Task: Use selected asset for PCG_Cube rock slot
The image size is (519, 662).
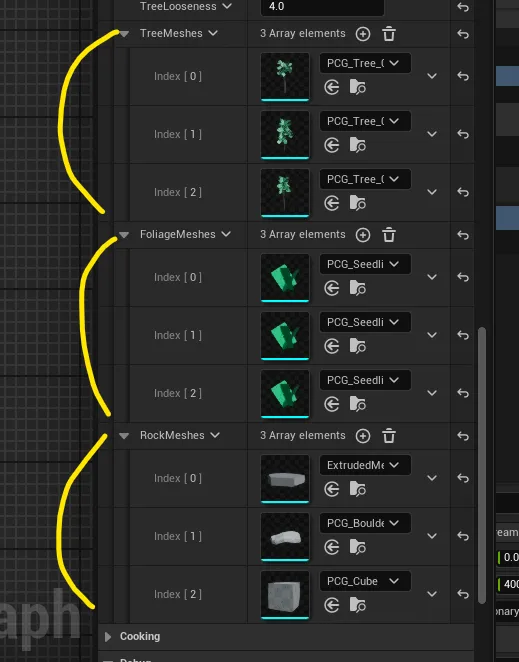Action: [x=332, y=605]
